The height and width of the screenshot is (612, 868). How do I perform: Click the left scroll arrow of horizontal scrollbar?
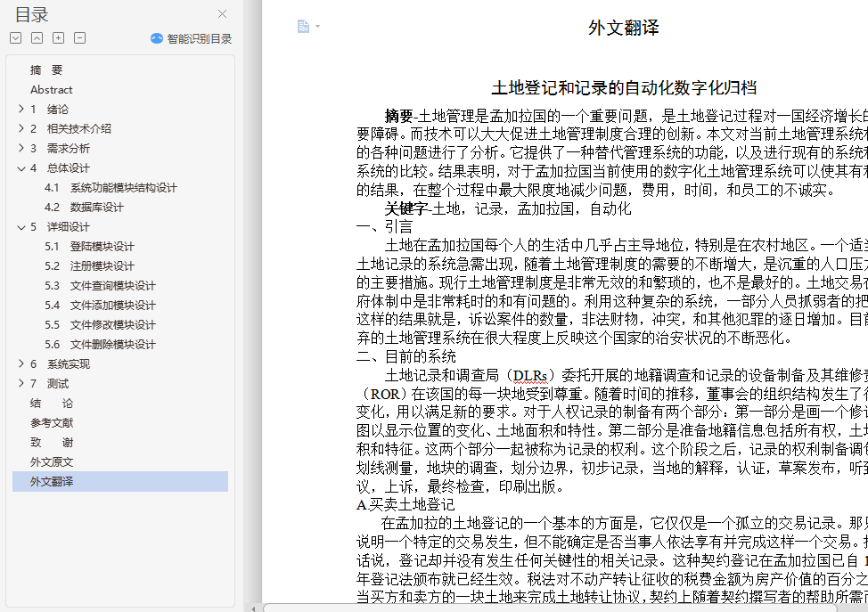pos(254,608)
